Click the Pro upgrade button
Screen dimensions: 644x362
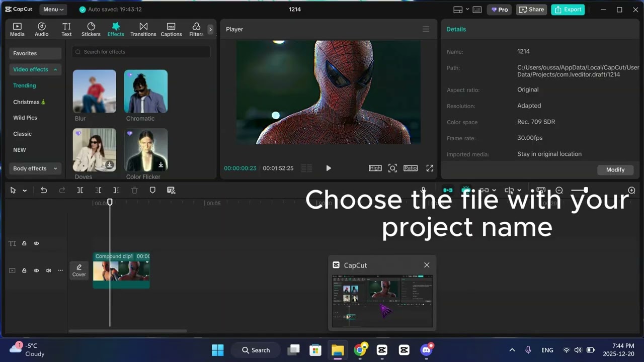point(500,10)
